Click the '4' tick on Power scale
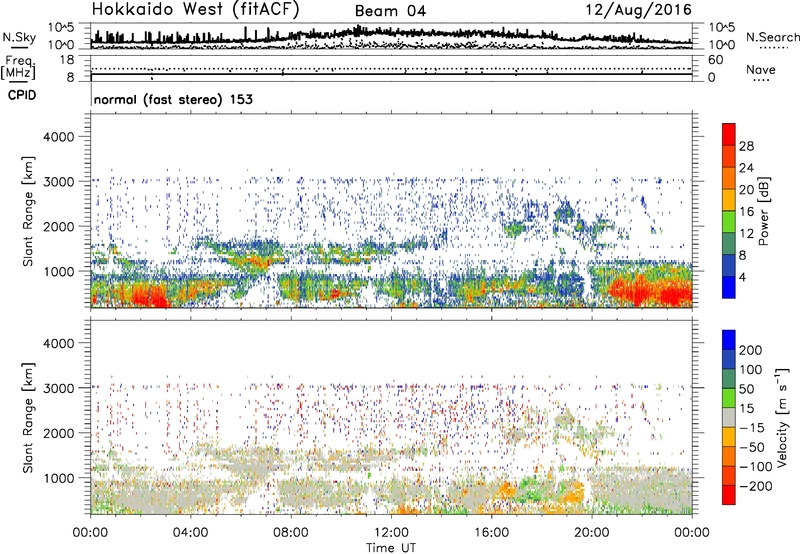The width and height of the screenshot is (800, 554). [x=742, y=277]
